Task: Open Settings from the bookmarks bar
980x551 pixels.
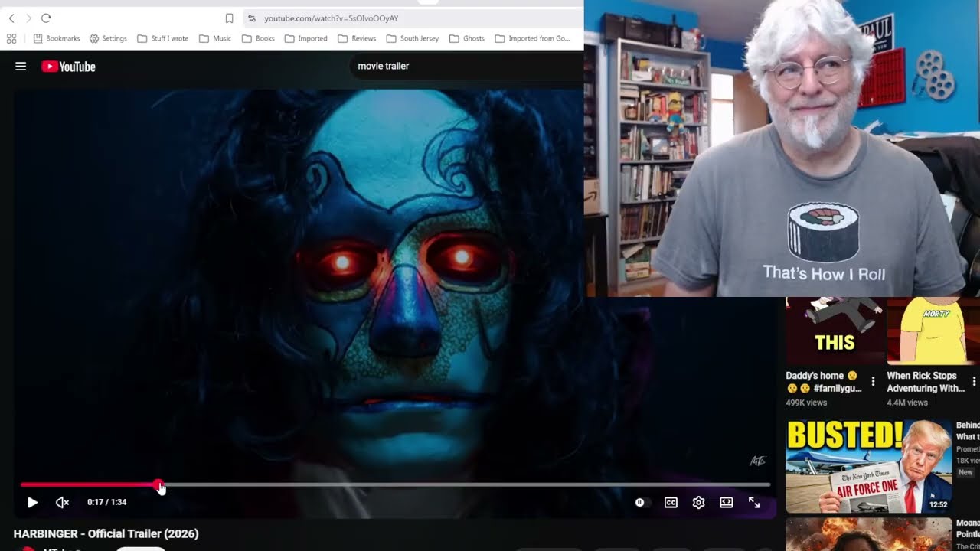Action: [108, 38]
